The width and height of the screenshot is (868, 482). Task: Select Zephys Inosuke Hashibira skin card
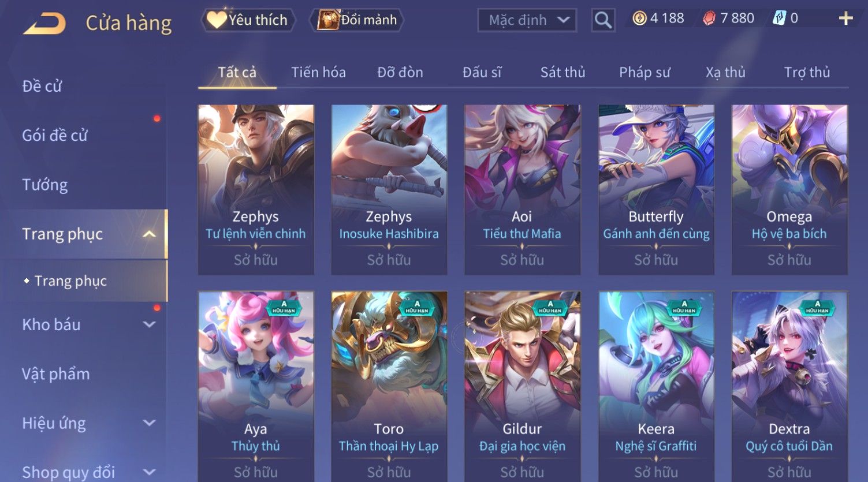389,189
